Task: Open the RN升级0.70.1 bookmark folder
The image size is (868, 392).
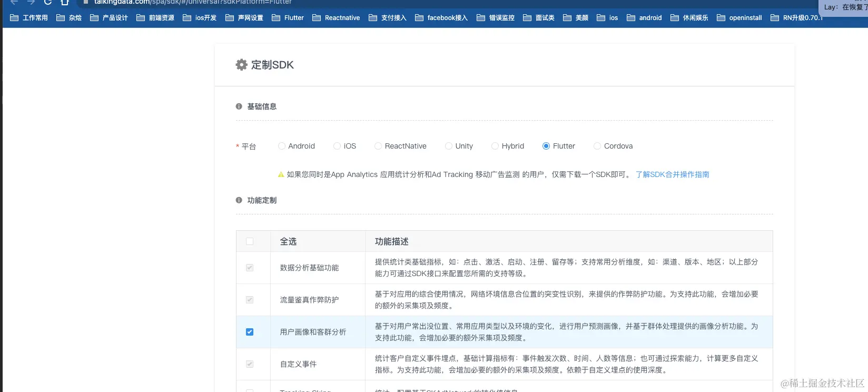Action: click(x=796, y=18)
